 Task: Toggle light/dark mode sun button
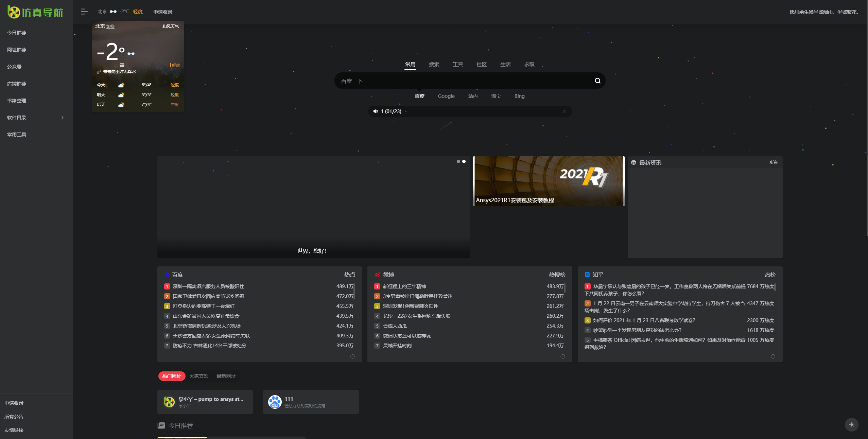851,425
